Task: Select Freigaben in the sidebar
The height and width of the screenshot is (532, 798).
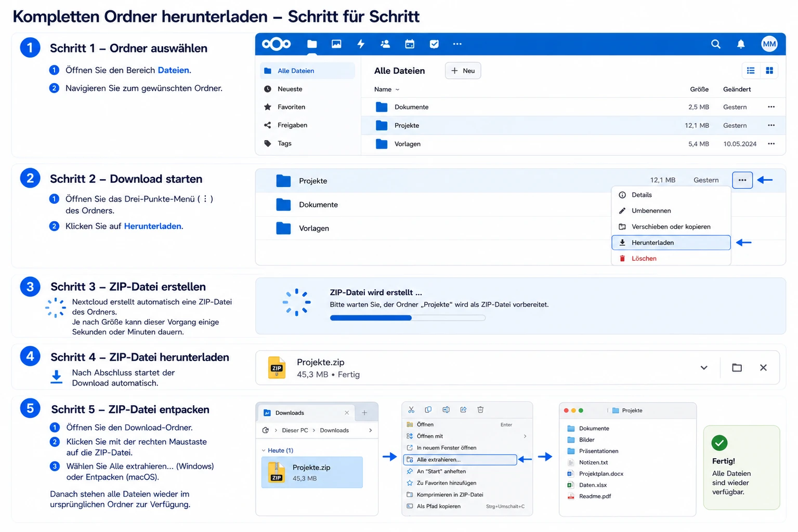Action: pyautogui.click(x=307, y=125)
